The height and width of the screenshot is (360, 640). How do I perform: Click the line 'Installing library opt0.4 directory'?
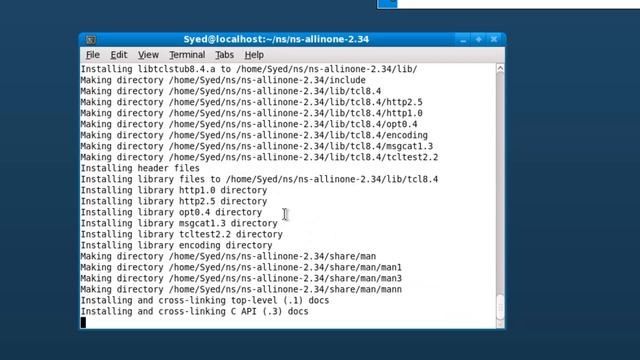[171, 212]
